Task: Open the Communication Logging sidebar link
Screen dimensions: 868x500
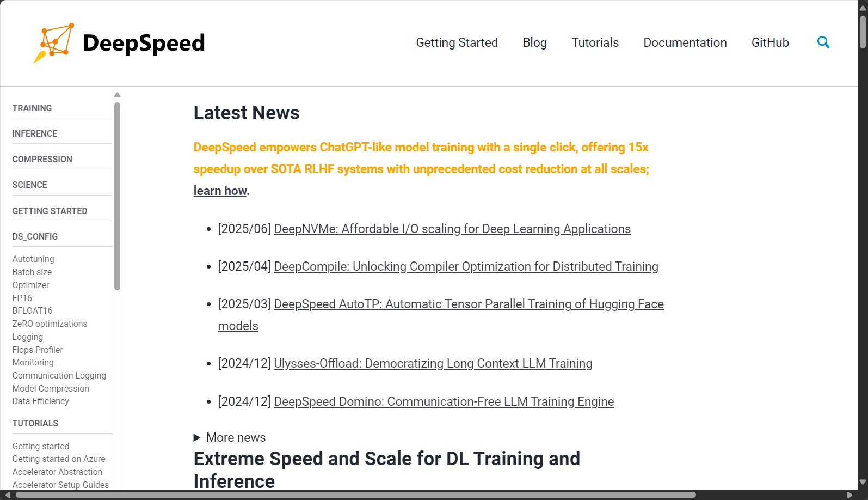Action: (59, 375)
